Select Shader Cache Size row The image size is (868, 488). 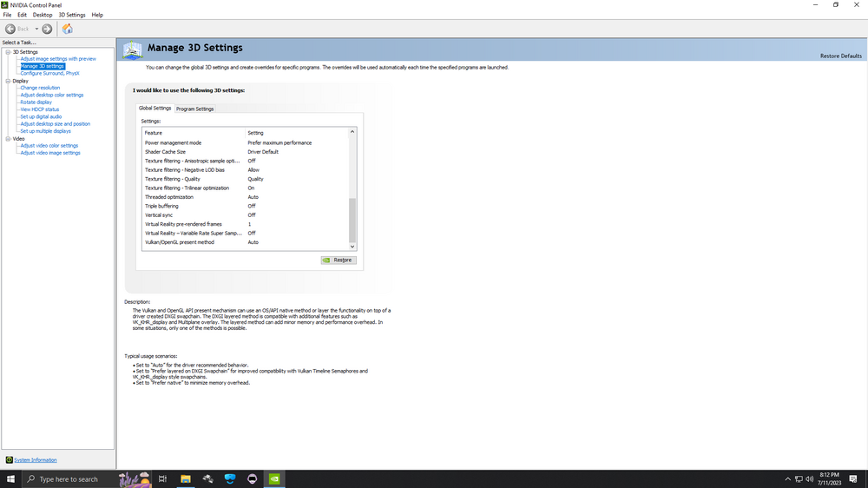(x=246, y=152)
